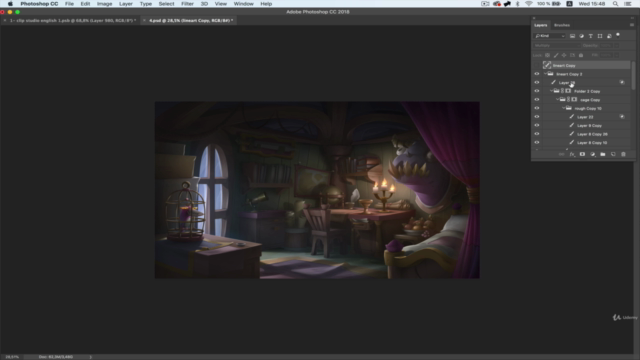The width and height of the screenshot is (640, 360).
Task: Click the Opacity value field
Action: coord(606,46)
